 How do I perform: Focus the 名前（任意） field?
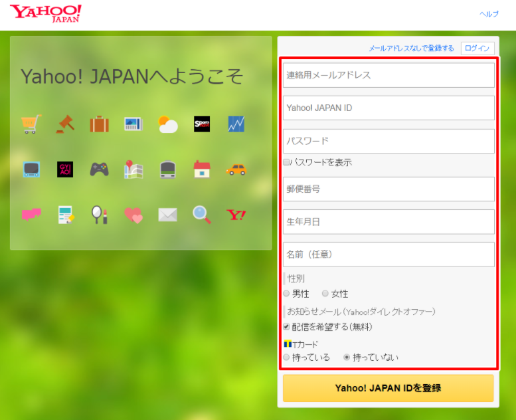coord(388,255)
